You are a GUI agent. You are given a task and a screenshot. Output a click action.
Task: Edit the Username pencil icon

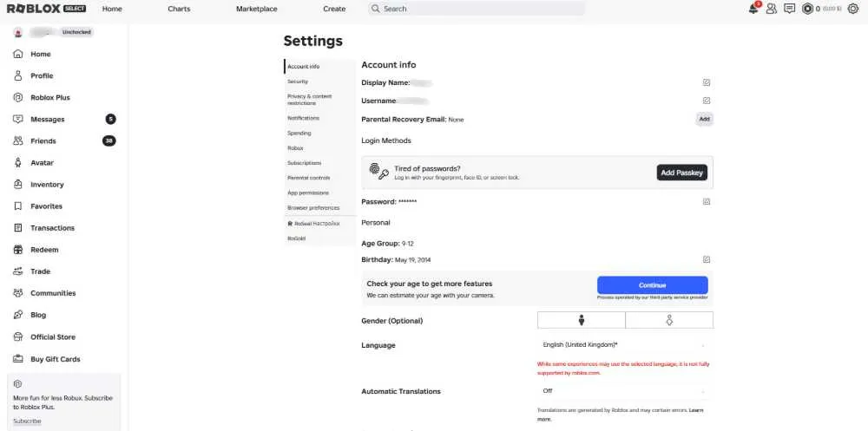707,101
